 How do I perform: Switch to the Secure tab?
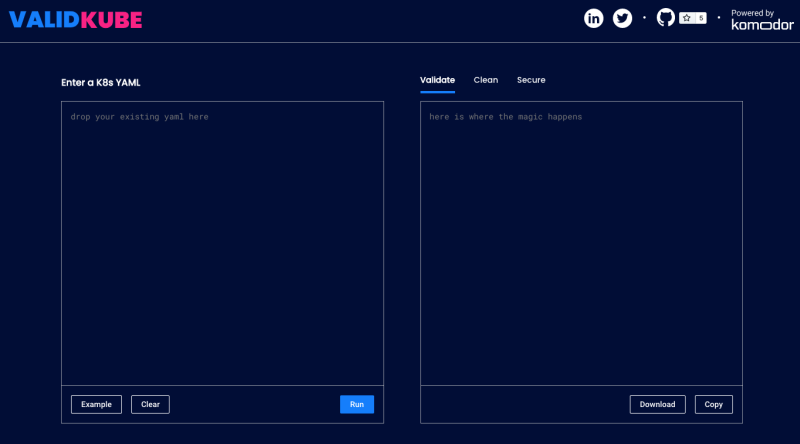[531, 80]
